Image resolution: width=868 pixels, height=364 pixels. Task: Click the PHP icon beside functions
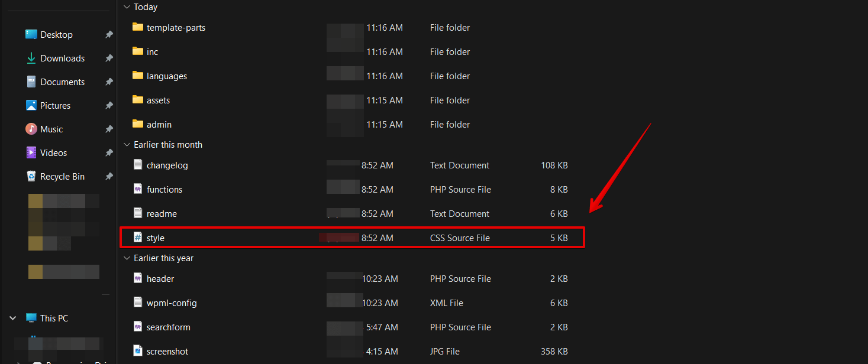(137, 189)
